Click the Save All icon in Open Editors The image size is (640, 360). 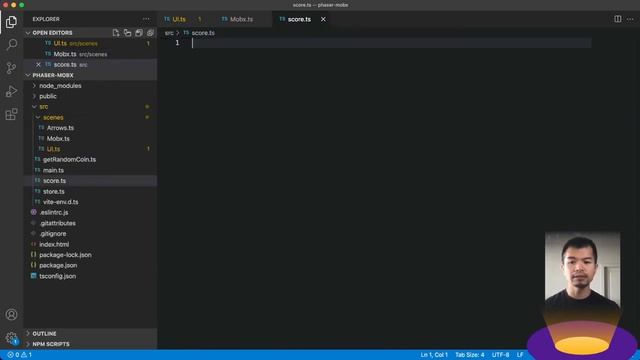tap(139, 33)
